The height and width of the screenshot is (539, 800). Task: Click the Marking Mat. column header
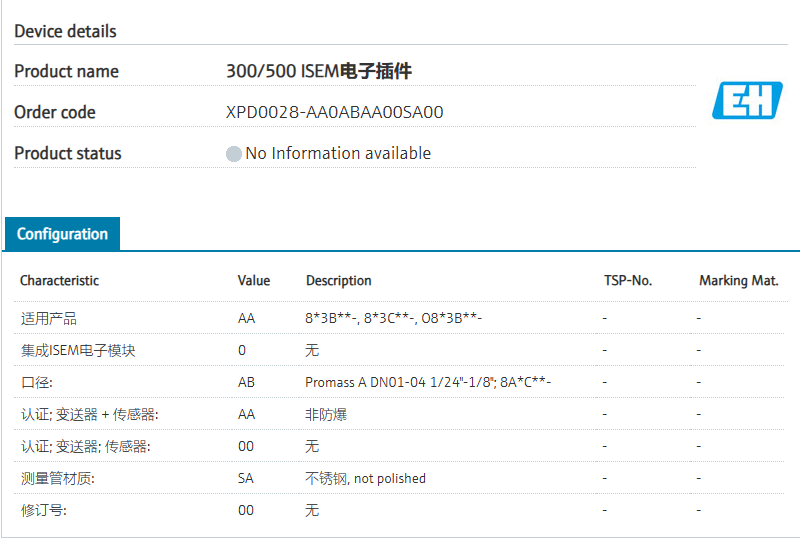point(738,280)
